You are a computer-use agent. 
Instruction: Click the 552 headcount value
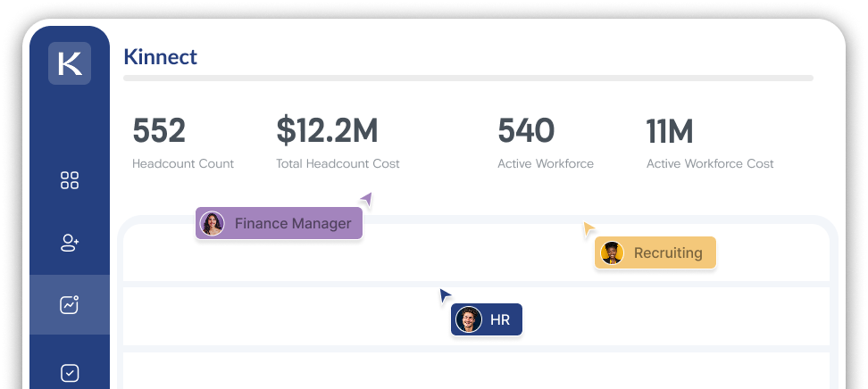[x=159, y=130]
